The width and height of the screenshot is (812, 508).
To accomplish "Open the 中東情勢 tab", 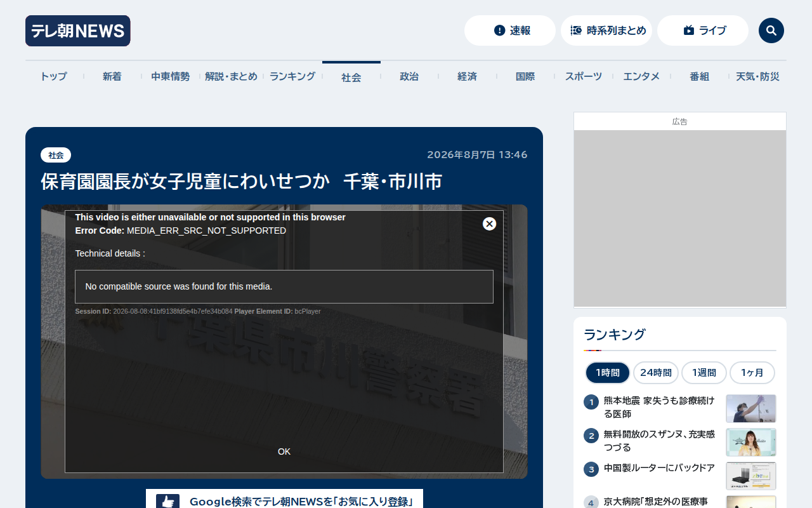I will click(170, 76).
